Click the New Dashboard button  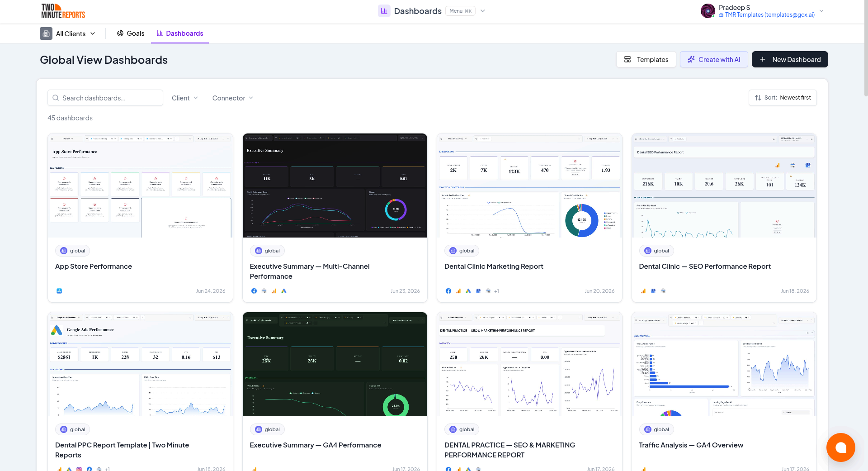click(x=790, y=59)
